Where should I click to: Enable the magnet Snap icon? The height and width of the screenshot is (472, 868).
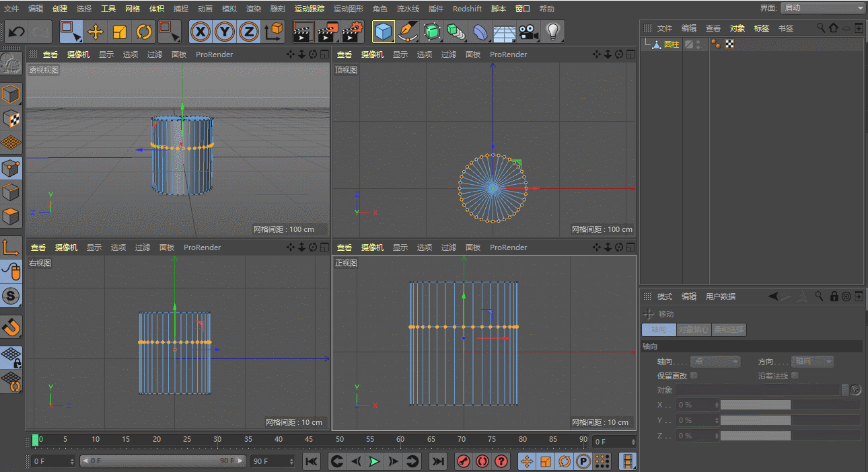tap(11, 327)
